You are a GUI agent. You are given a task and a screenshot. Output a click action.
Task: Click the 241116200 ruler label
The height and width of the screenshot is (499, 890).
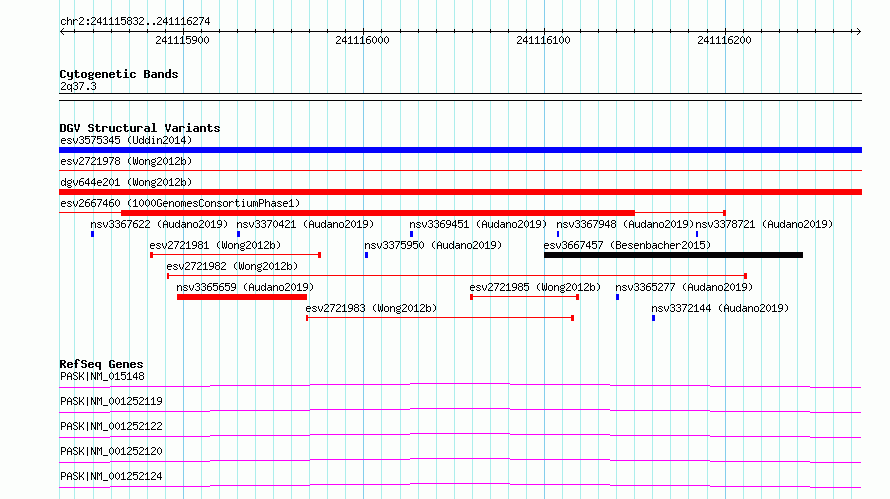(x=724, y=40)
